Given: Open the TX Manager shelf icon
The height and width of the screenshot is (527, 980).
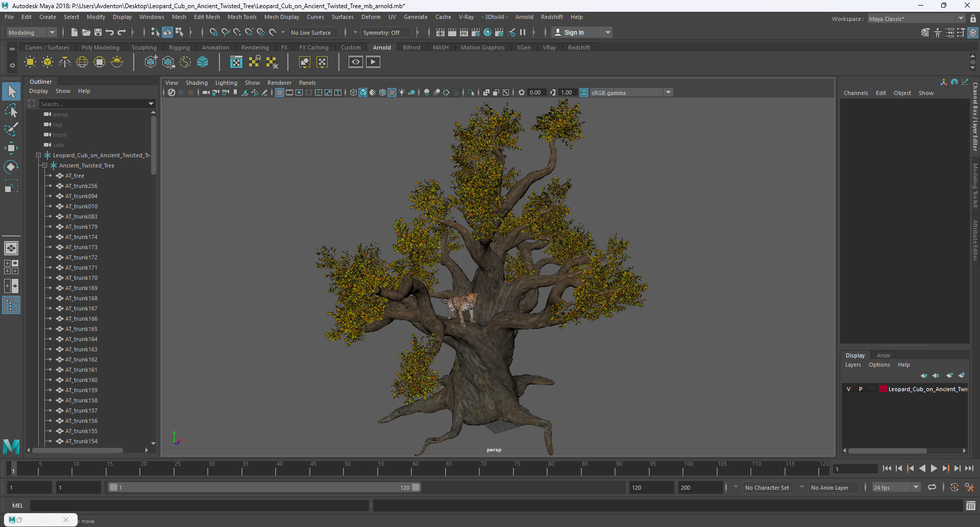Looking at the screenshot, I should (x=236, y=62).
